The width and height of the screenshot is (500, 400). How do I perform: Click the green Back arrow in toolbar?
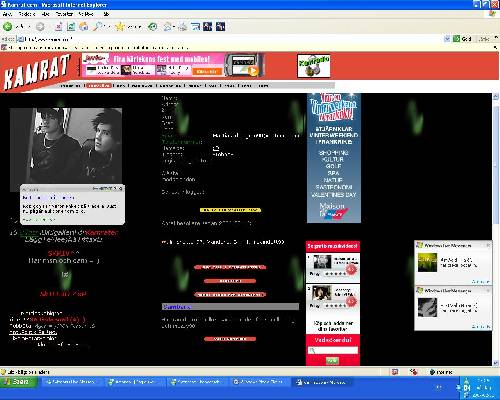tap(7, 27)
